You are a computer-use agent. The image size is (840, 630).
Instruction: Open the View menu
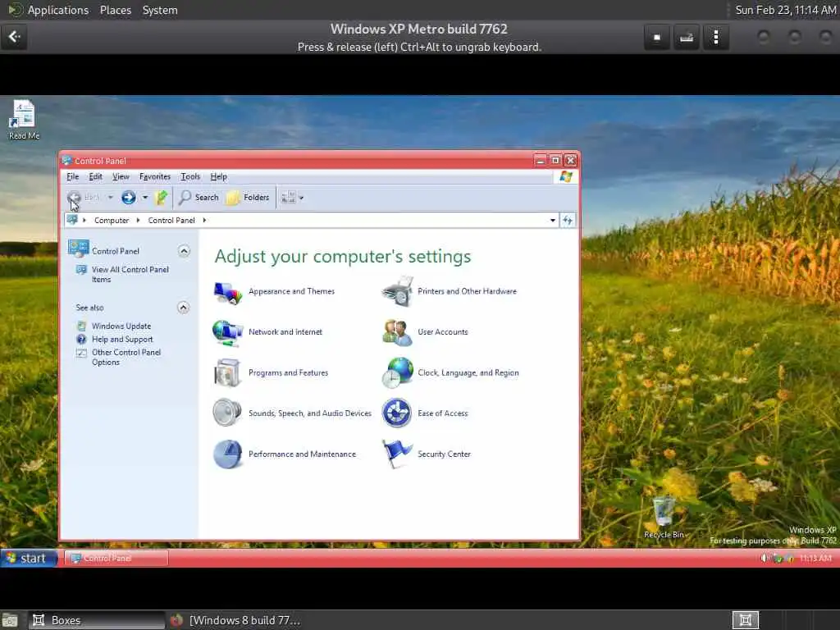coord(121,177)
